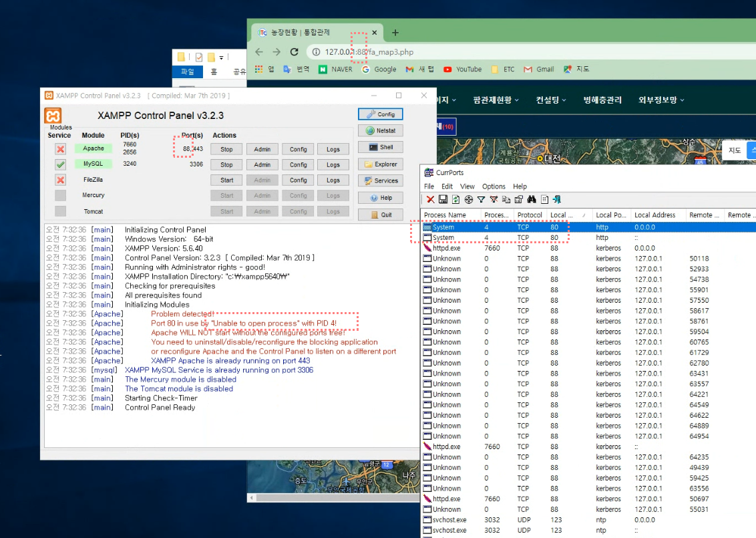Open the filter funnel icon in CurrPorts
The height and width of the screenshot is (538, 756).
481,199
